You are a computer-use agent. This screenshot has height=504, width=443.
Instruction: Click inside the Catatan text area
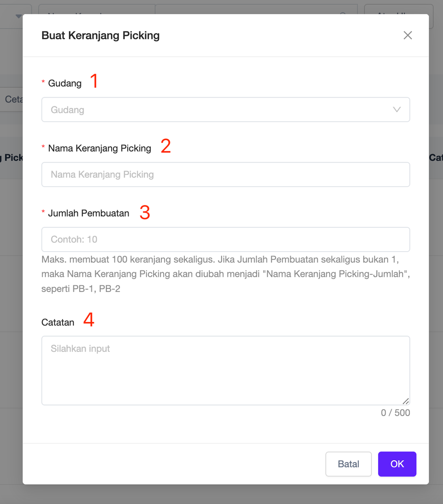tap(225, 370)
